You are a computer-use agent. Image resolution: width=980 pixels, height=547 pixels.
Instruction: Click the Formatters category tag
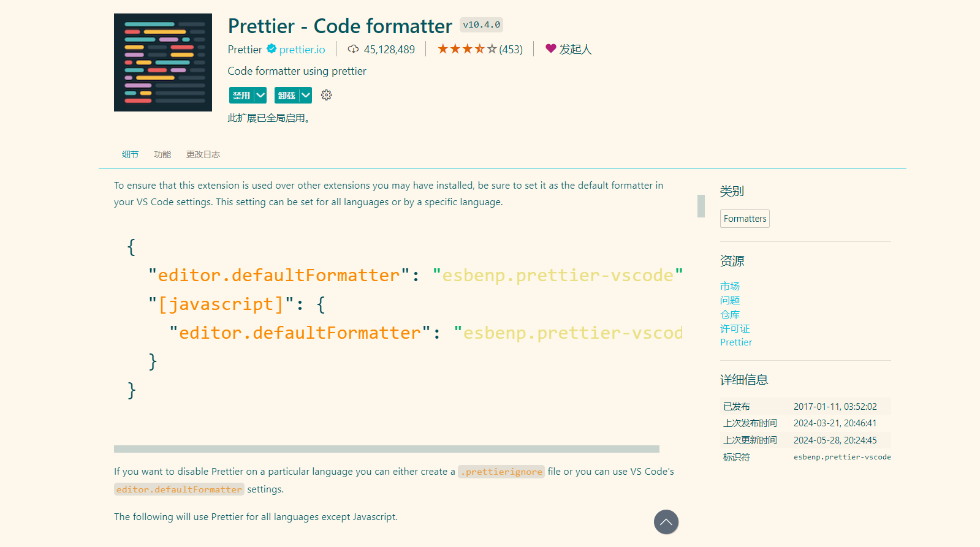[745, 219]
